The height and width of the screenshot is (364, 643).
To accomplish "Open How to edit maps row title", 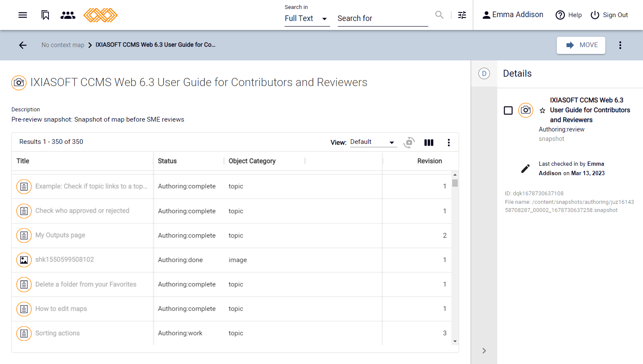I will pos(61,309).
